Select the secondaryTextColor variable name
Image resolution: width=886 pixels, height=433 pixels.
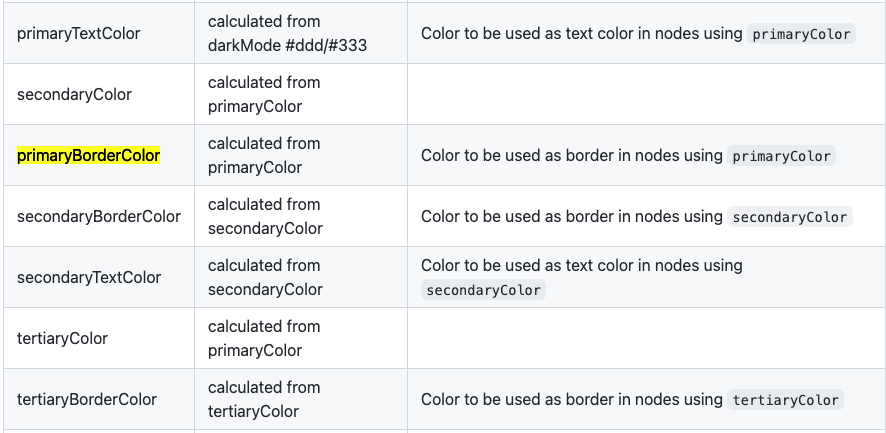pyautogui.click(x=89, y=277)
